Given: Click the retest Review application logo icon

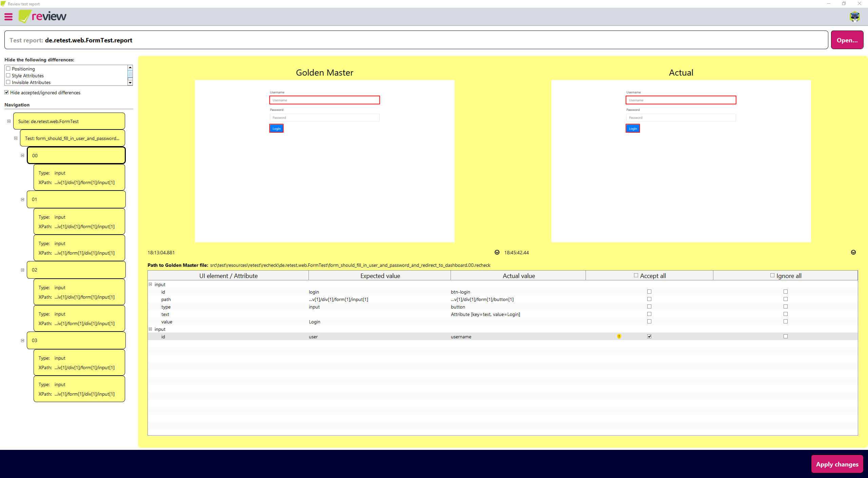Looking at the screenshot, I should [x=23, y=16].
